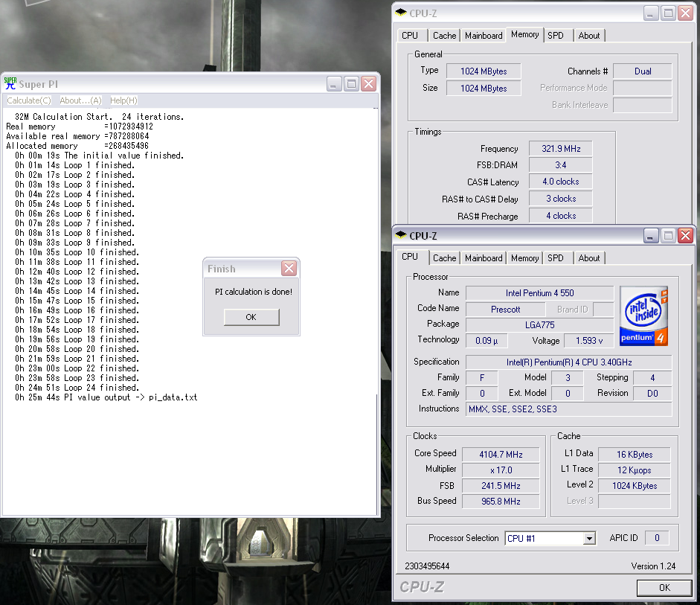
Task: Minimize the CPU-Z window showing memory Timings
Action: [x=650, y=13]
